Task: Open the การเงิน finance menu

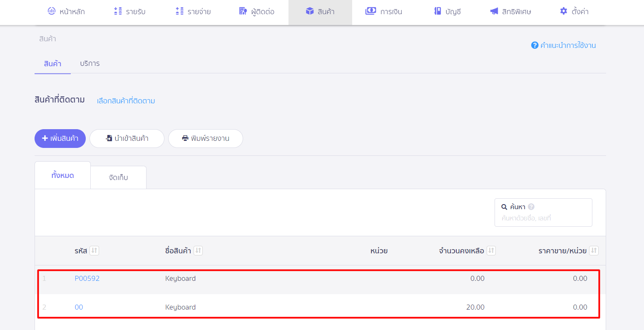Action: tap(384, 12)
